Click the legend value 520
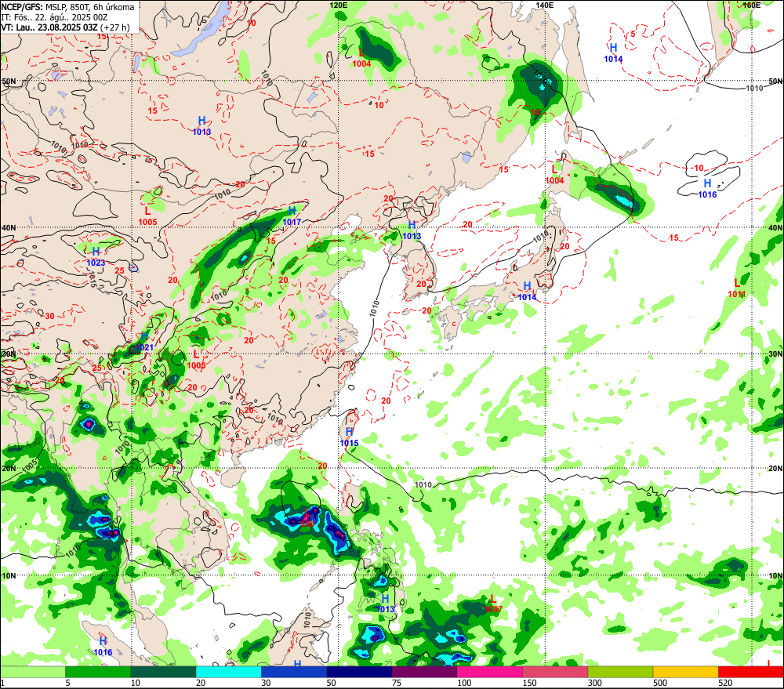 click(725, 683)
